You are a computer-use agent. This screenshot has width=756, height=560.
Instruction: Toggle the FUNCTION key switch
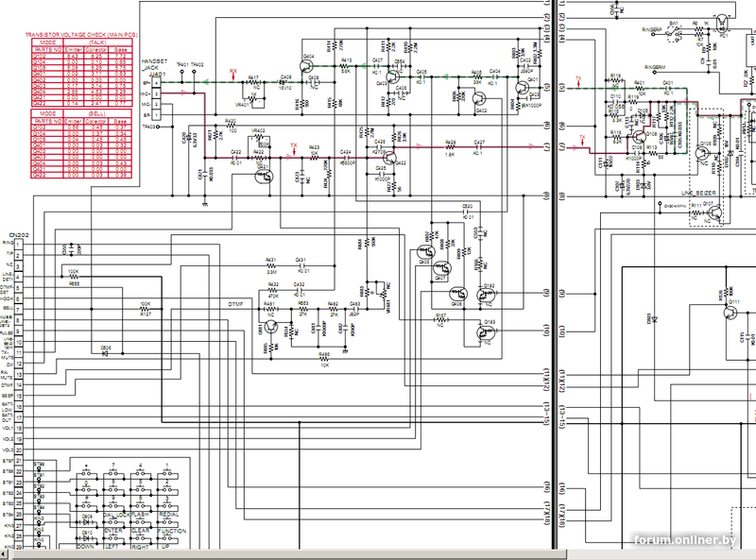point(167,538)
